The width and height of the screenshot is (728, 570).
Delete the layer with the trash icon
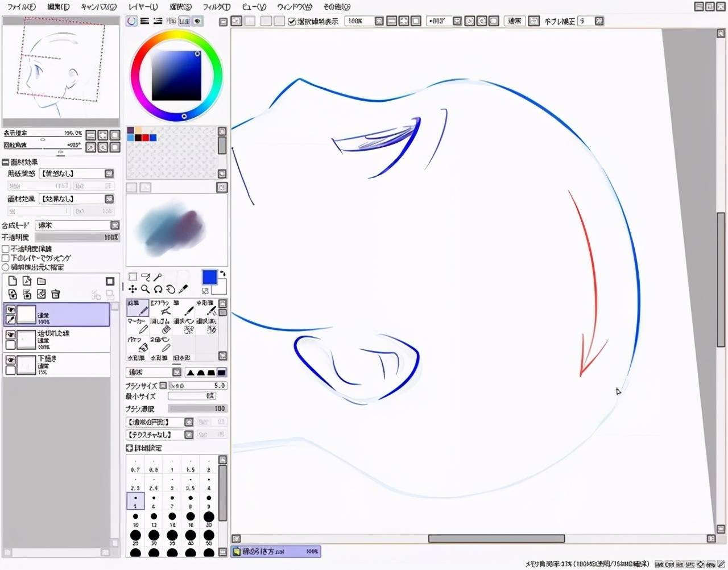(55, 294)
